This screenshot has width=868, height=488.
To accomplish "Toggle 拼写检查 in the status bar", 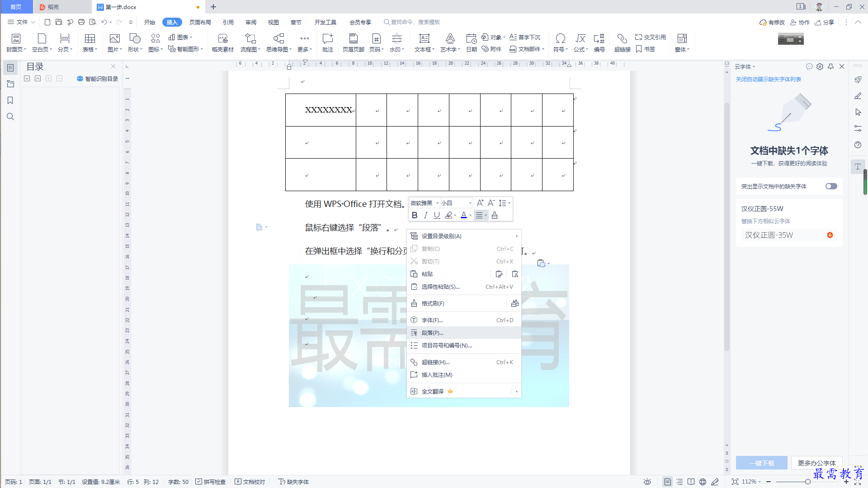I will tap(211, 482).
